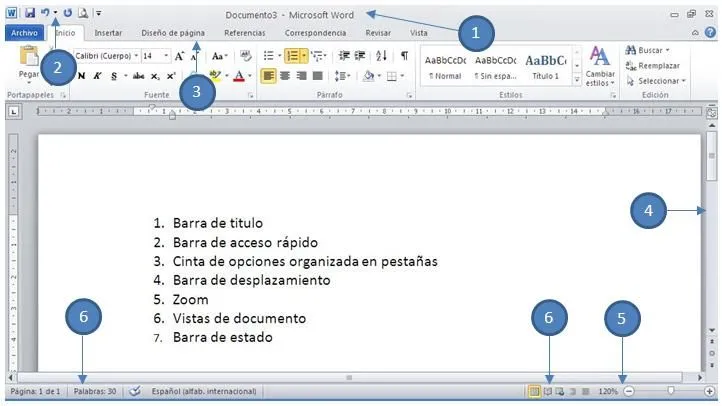The image size is (722, 406).
Task: Apply red font color
Action: tap(239, 76)
